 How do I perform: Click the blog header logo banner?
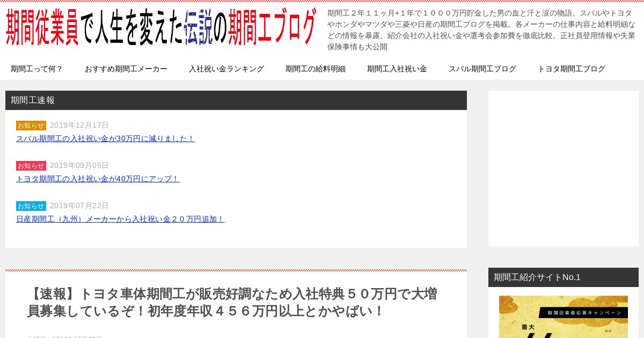point(161,27)
